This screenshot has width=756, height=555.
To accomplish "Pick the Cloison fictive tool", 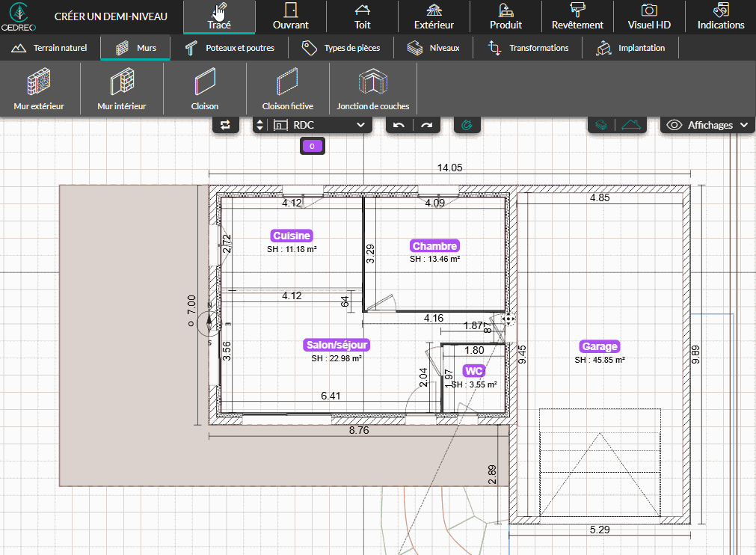I will pyautogui.click(x=287, y=89).
